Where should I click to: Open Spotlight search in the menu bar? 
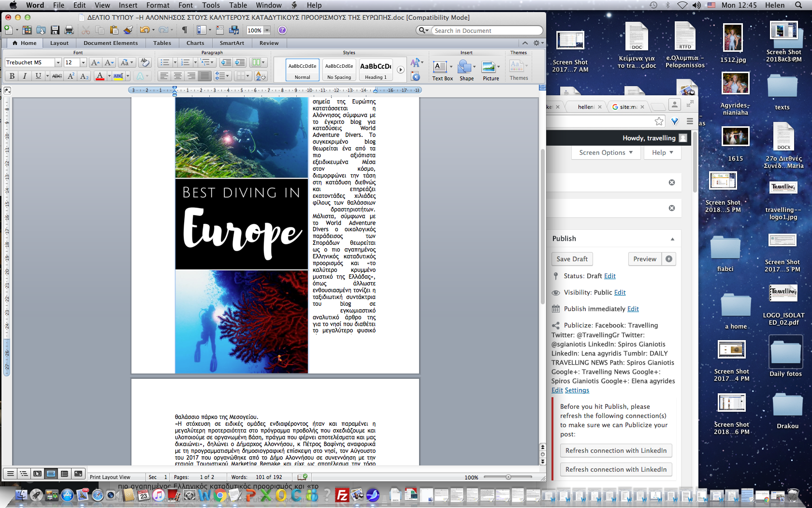798,5
